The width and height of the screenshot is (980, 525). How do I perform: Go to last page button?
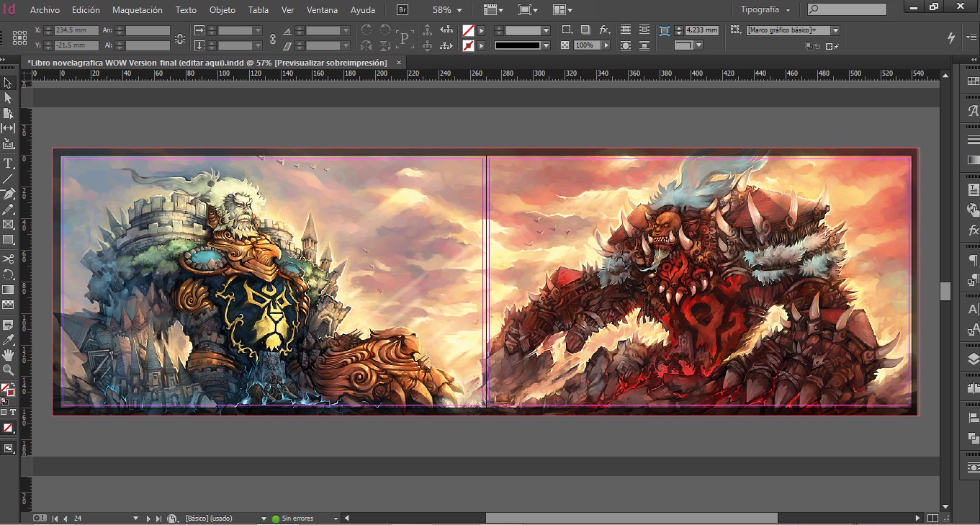158,519
